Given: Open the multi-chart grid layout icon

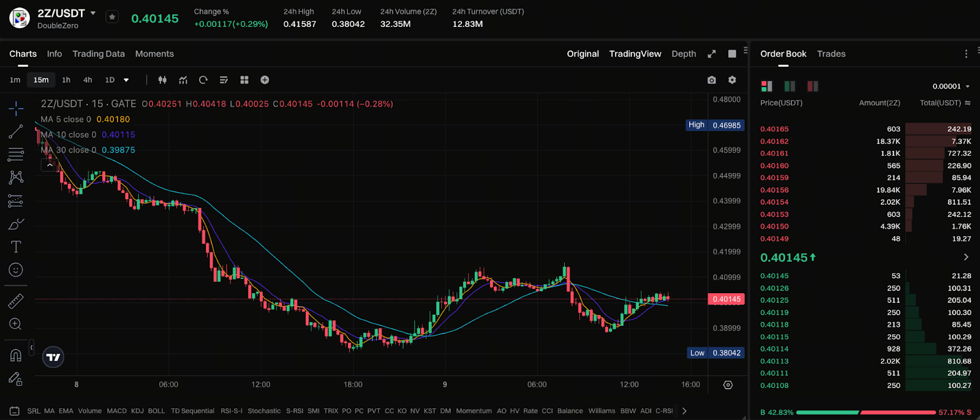Looking at the screenshot, I should click(x=244, y=80).
